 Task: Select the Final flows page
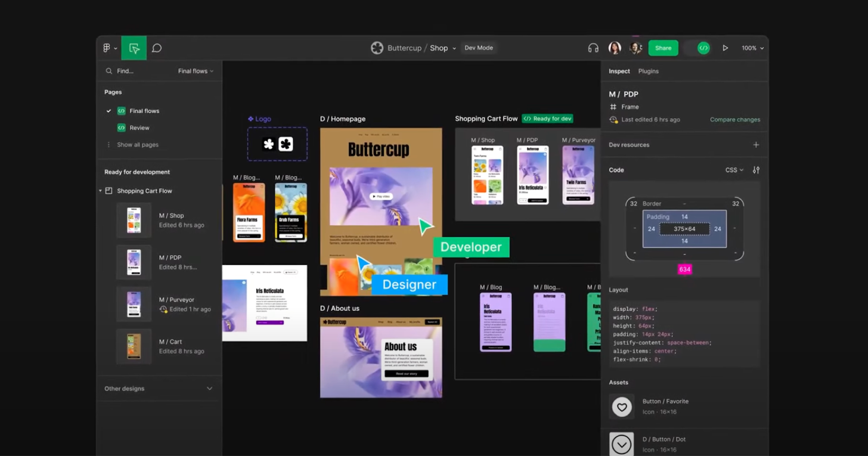point(144,111)
